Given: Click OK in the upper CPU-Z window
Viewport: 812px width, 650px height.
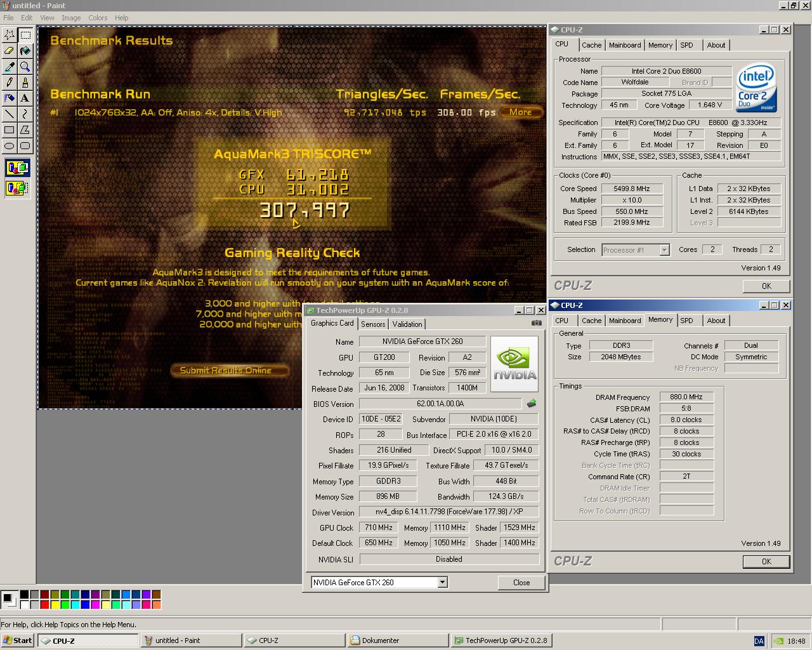Looking at the screenshot, I should [766, 286].
